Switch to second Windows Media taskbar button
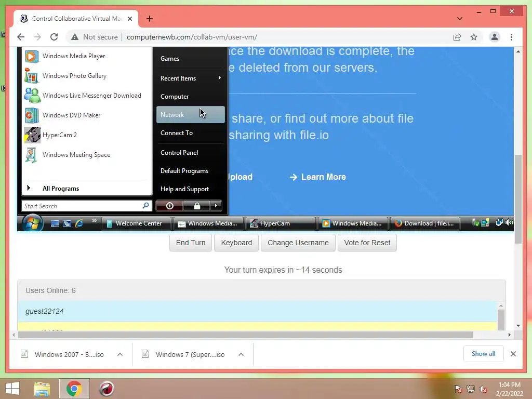 [353, 223]
